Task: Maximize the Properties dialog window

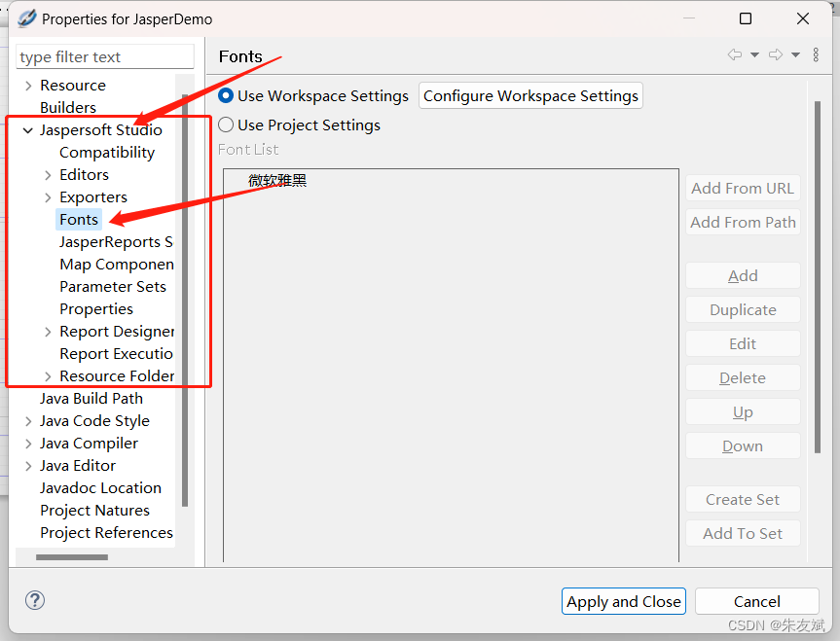Action: point(746,18)
